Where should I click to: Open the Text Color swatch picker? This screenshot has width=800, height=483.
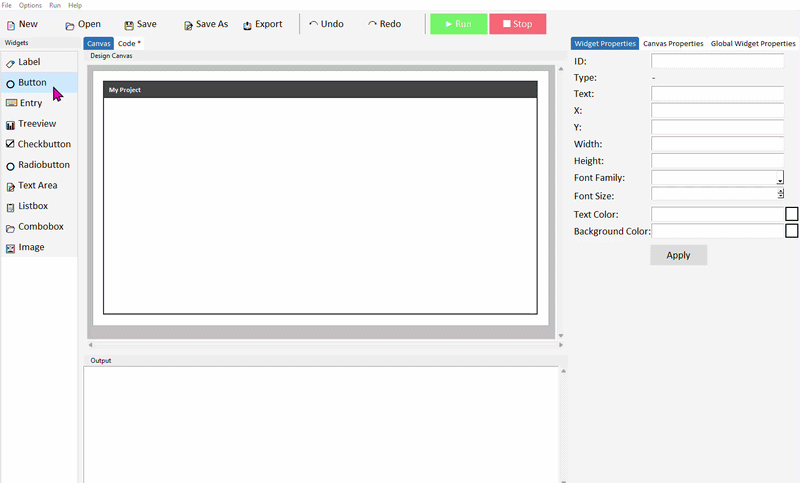pos(791,214)
